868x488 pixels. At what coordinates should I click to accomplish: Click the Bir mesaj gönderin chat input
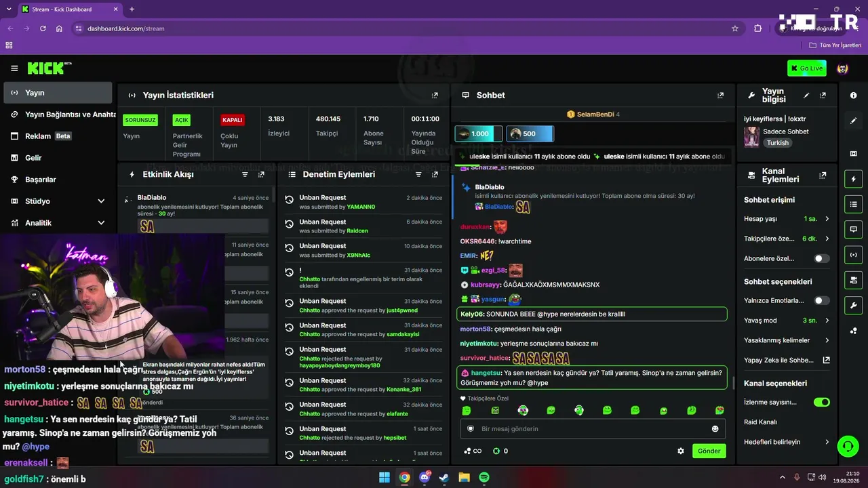593,429
